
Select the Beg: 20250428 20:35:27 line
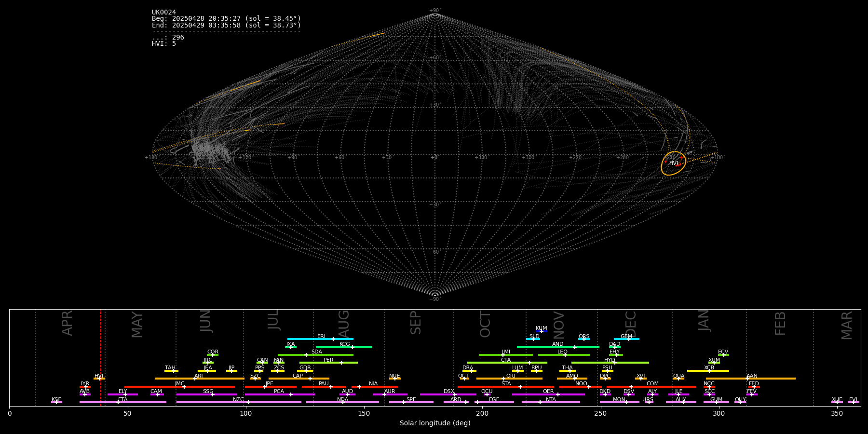coord(226,19)
